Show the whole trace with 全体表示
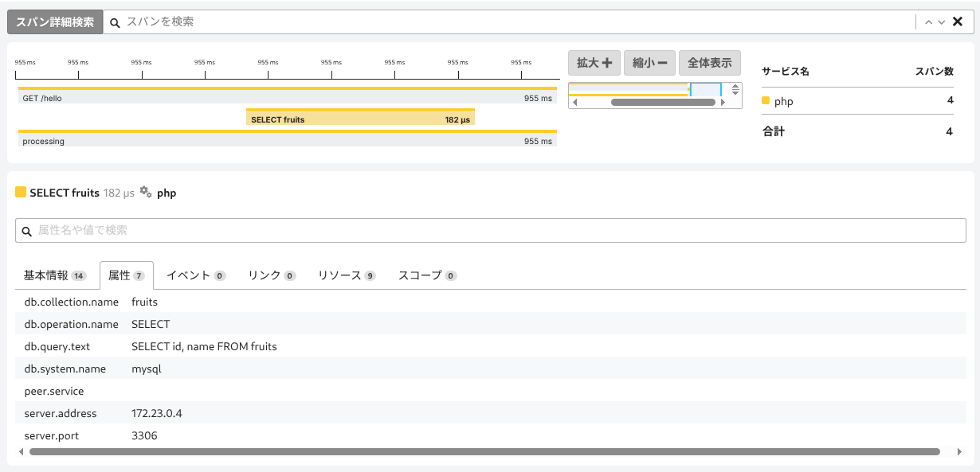 (x=710, y=63)
